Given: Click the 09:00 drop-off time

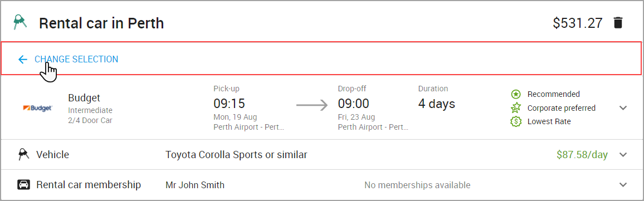Looking at the screenshot, I should (x=353, y=103).
